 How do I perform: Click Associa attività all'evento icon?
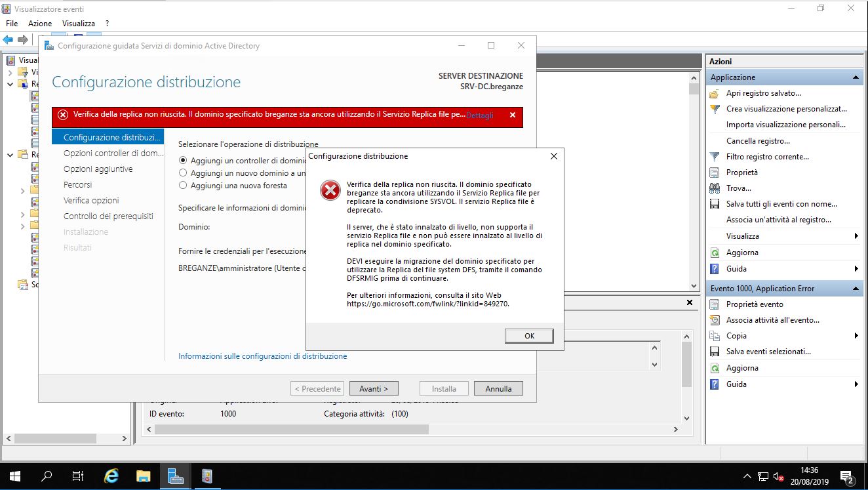pos(715,320)
